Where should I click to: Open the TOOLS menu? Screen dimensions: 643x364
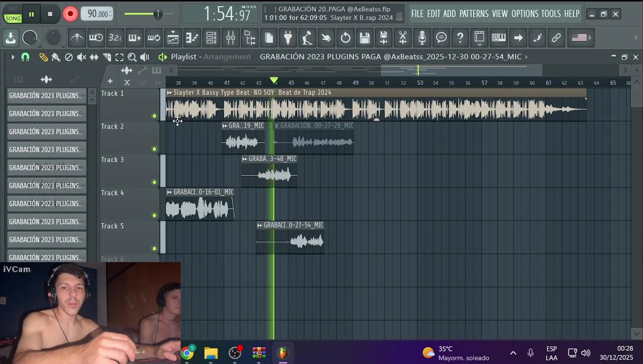pos(551,14)
